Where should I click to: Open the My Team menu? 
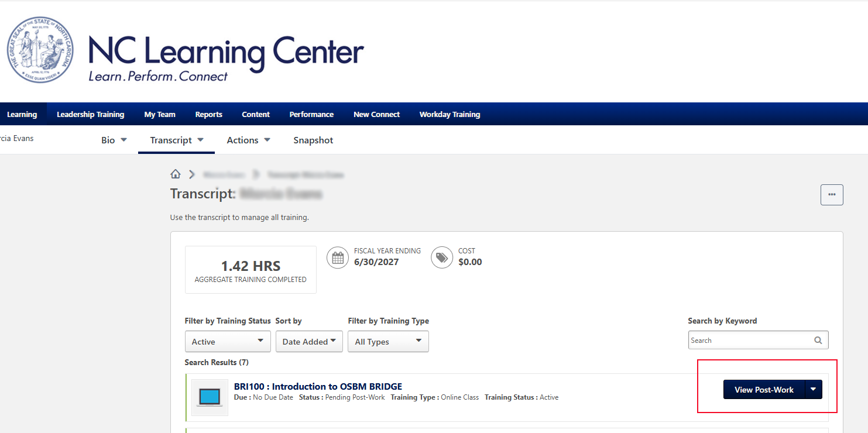(160, 114)
